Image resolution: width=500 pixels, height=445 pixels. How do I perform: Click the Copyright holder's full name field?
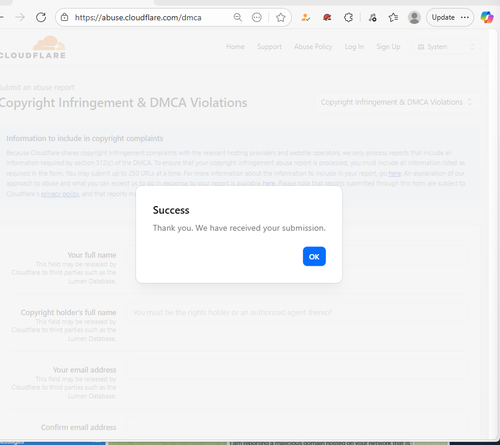point(297,312)
